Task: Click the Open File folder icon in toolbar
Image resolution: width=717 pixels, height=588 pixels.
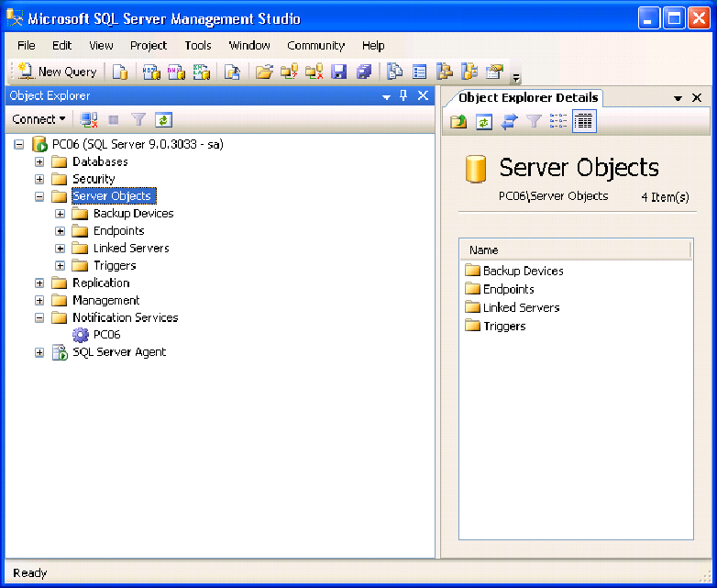Action: pyautogui.click(x=264, y=72)
